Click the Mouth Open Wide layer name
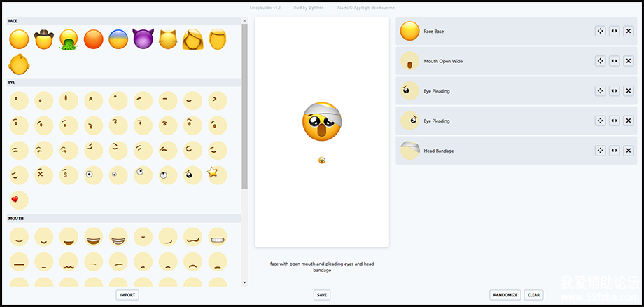644x307 pixels. tap(443, 61)
